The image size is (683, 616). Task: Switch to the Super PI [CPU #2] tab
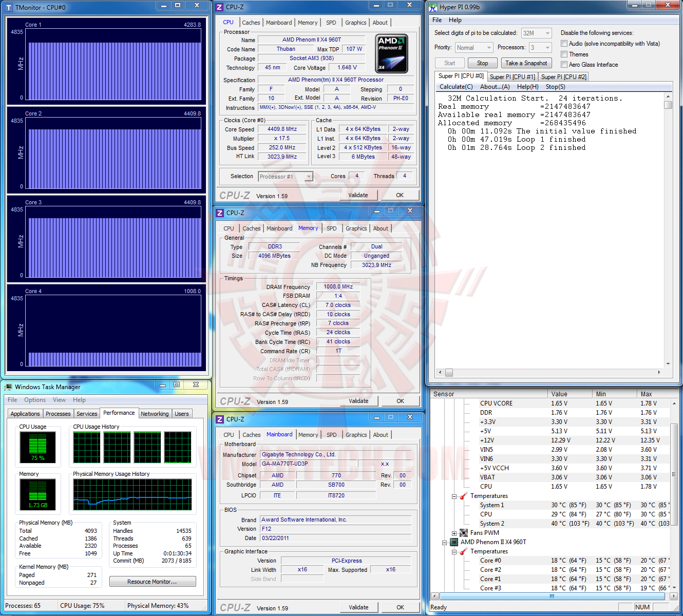tap(563, 77)
